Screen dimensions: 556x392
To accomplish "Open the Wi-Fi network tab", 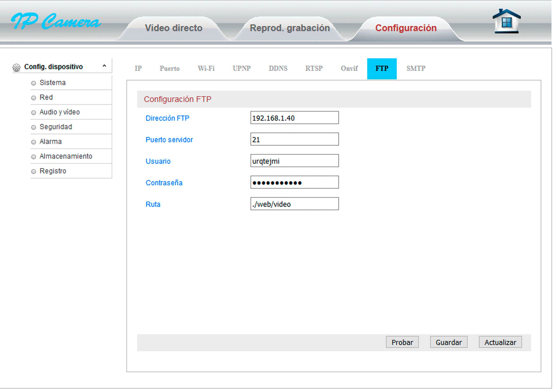I will tap(206, 68).
